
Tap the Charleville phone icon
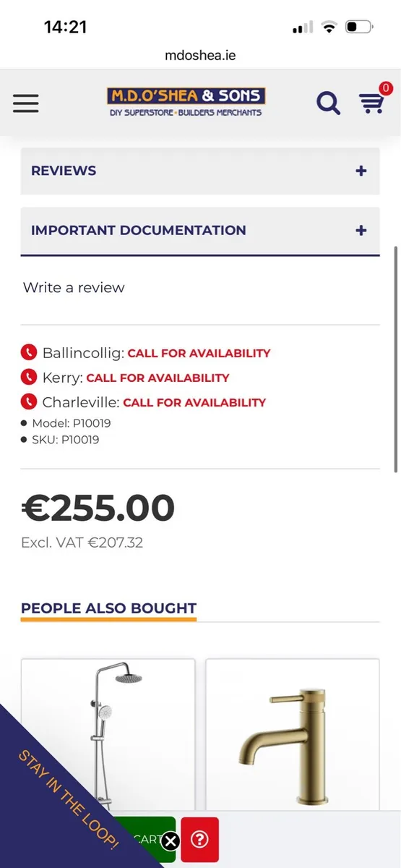(28, 402)
